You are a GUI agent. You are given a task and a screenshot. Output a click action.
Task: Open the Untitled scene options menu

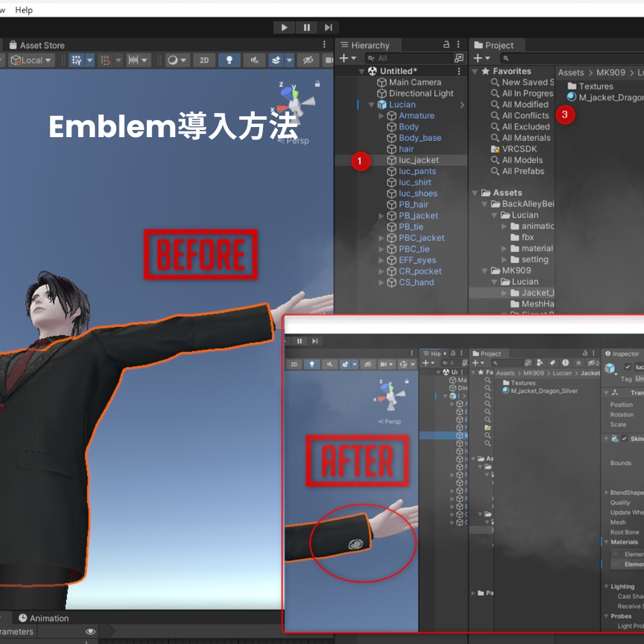[x=458, y=71]
